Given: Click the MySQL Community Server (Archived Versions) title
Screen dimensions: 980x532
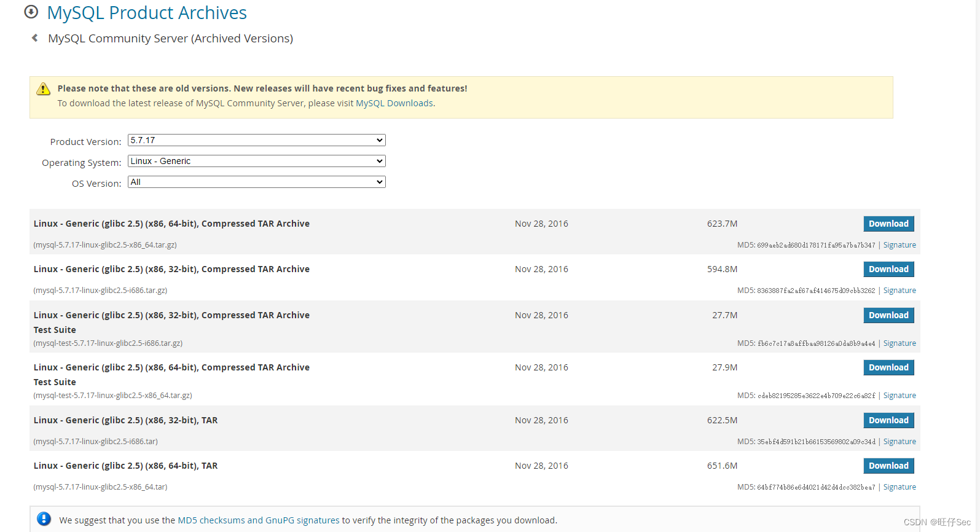Looking at the screenshot, I should tap(170, 38).
